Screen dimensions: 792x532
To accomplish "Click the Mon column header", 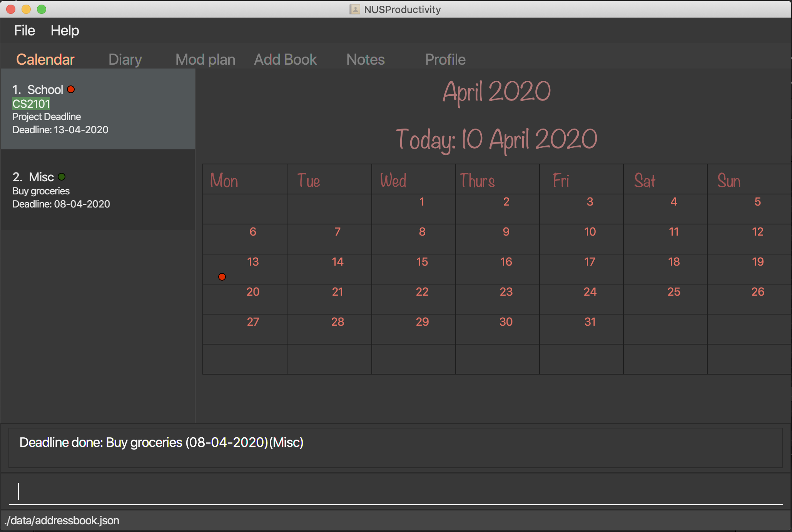I will [224, 180].
